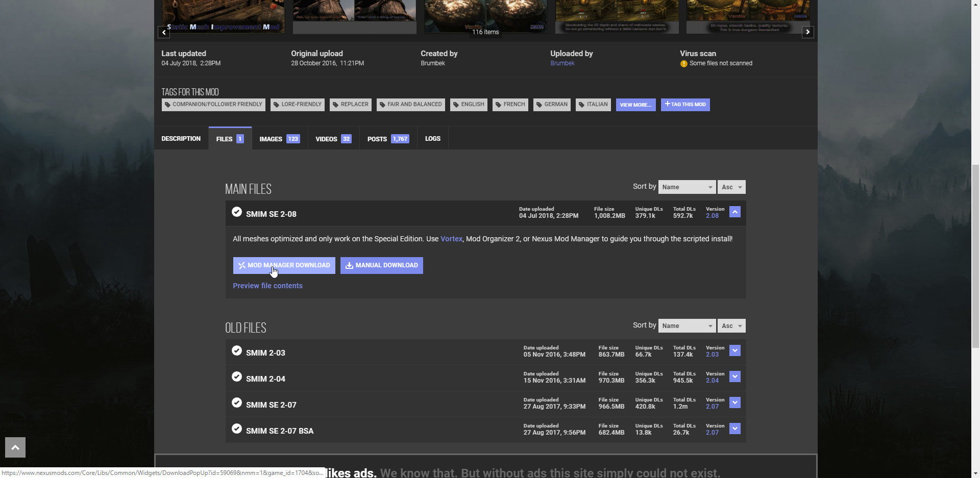Open the Vortex link in the description
Screen dimensions: 980x478
[x=451, y=238]
